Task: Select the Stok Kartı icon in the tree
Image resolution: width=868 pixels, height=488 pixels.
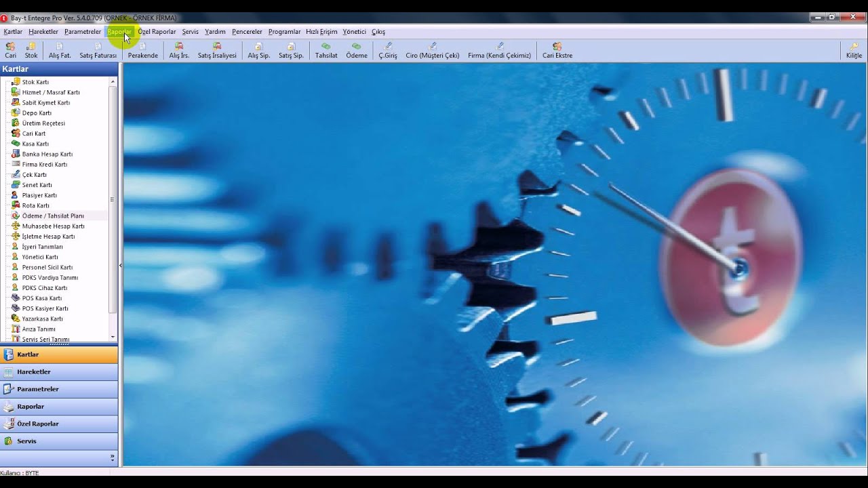Action: click(16, 82)
